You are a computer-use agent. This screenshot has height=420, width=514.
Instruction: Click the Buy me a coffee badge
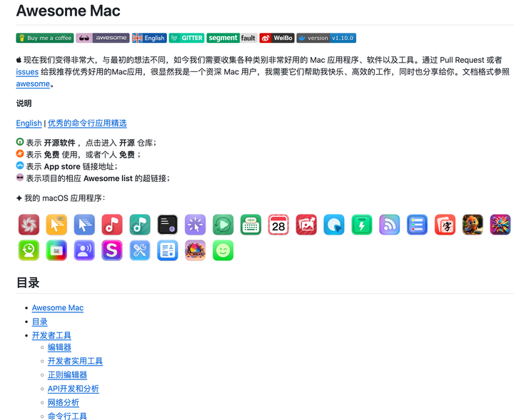coord(45,38)
